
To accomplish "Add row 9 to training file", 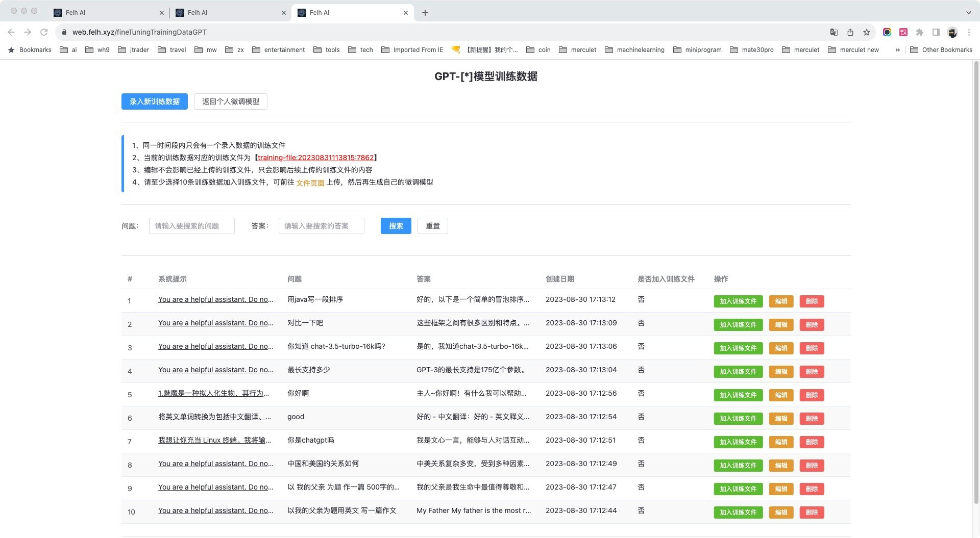I will click(738, 489).
